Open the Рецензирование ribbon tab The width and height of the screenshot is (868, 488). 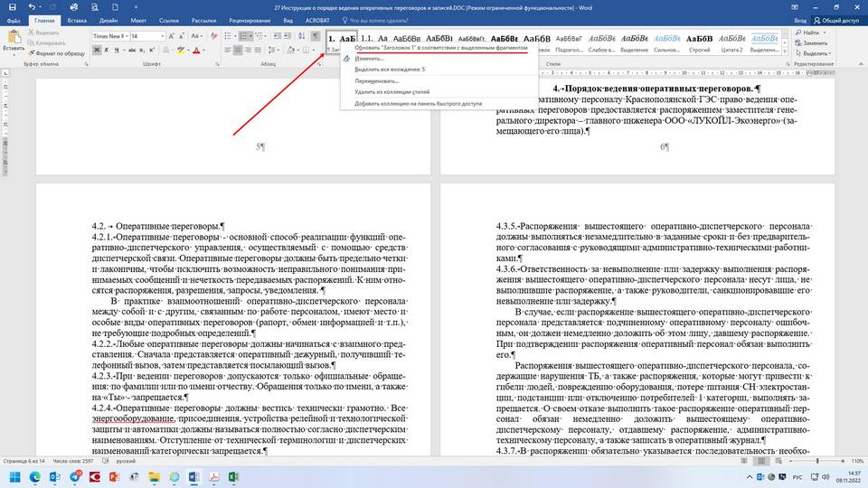(250, 21)
